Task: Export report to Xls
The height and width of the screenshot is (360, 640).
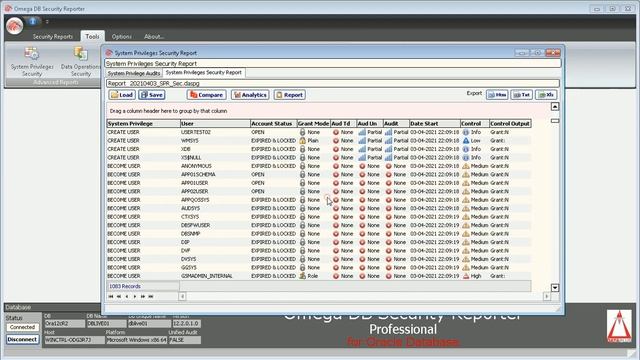Action: point(546,95)
